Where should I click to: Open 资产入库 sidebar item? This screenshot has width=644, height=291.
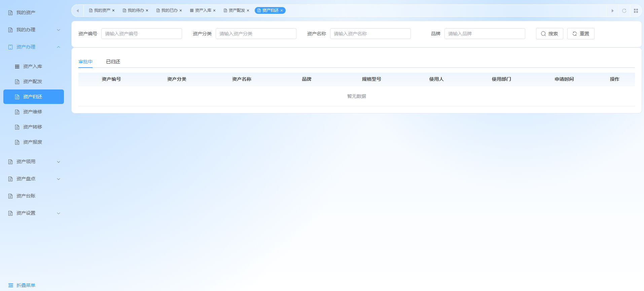[33, 66]
